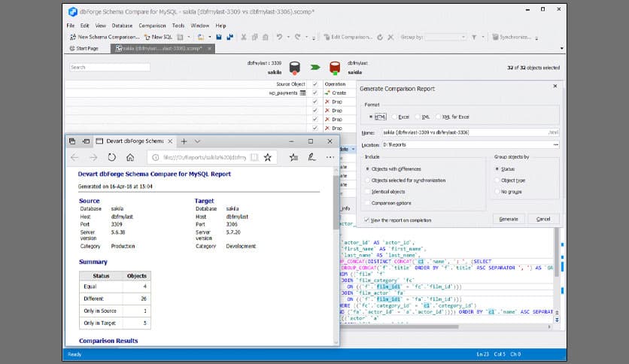The height and width of the screenshot is (364, 629).
Task: Select the HTML format radio button
Action: (371, 117)
